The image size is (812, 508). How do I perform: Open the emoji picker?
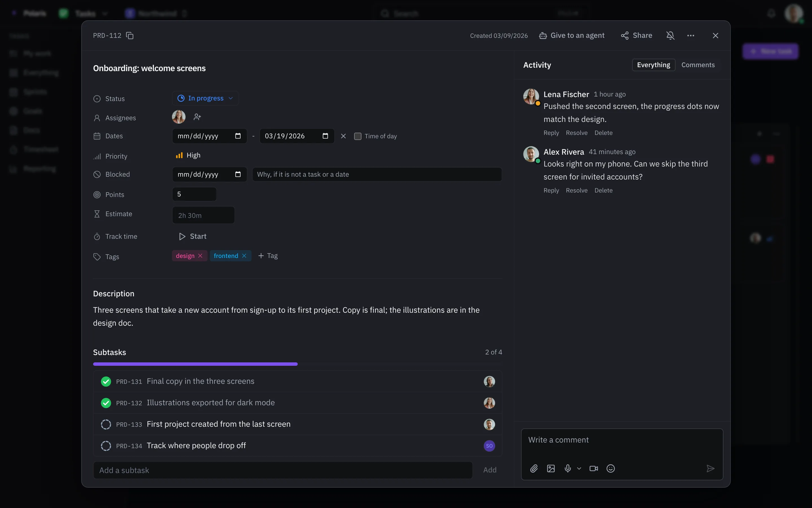(611, 468)
